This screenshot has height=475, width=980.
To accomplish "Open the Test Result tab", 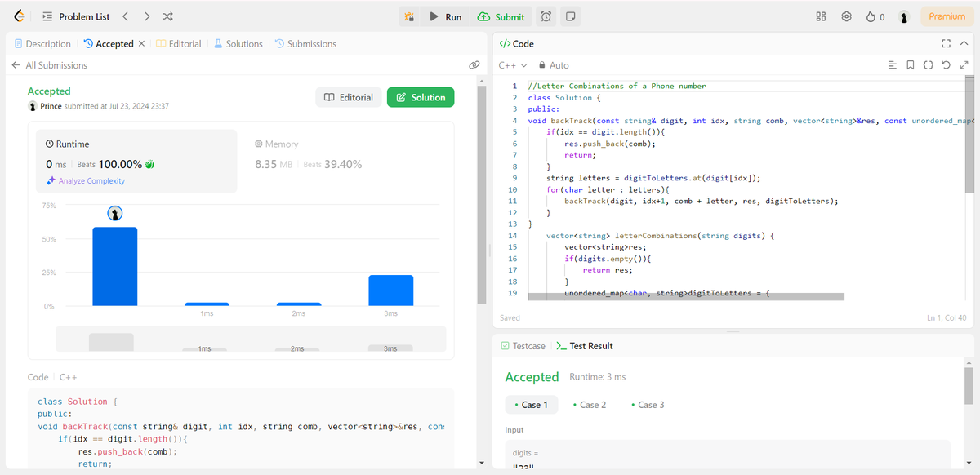I will [584, 346].
